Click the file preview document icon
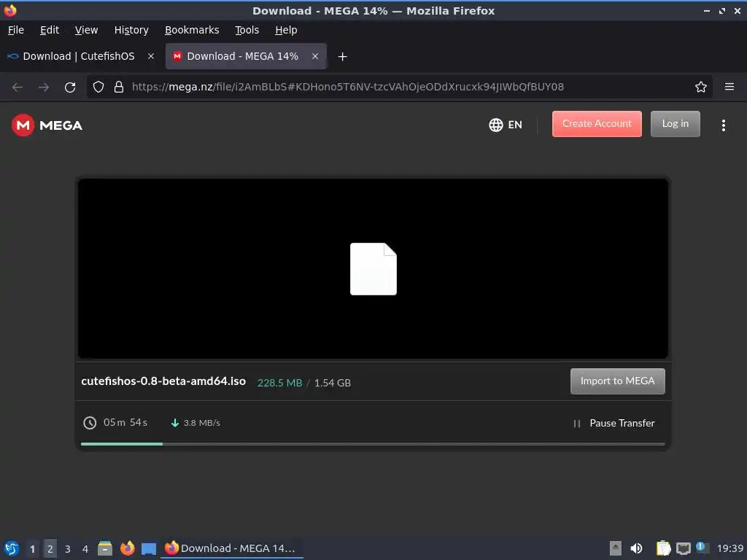 point(373,269)
